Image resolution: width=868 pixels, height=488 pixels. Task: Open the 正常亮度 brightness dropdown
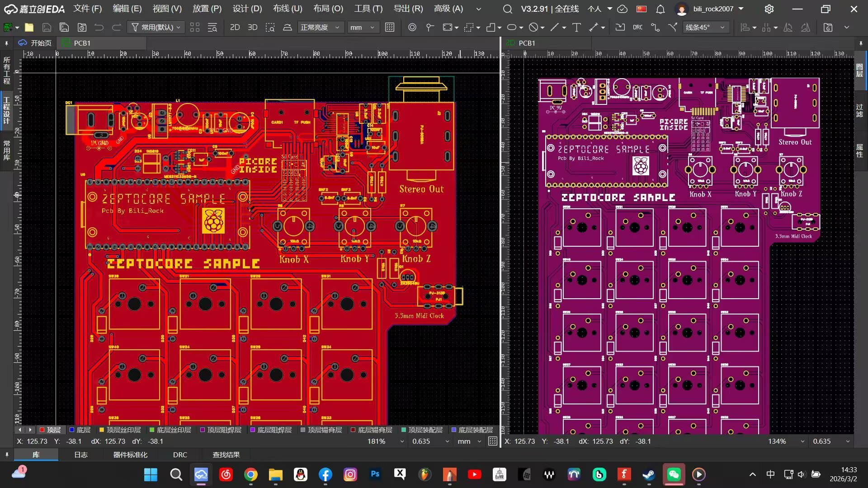pyautogui.click(x=321, y=28)
